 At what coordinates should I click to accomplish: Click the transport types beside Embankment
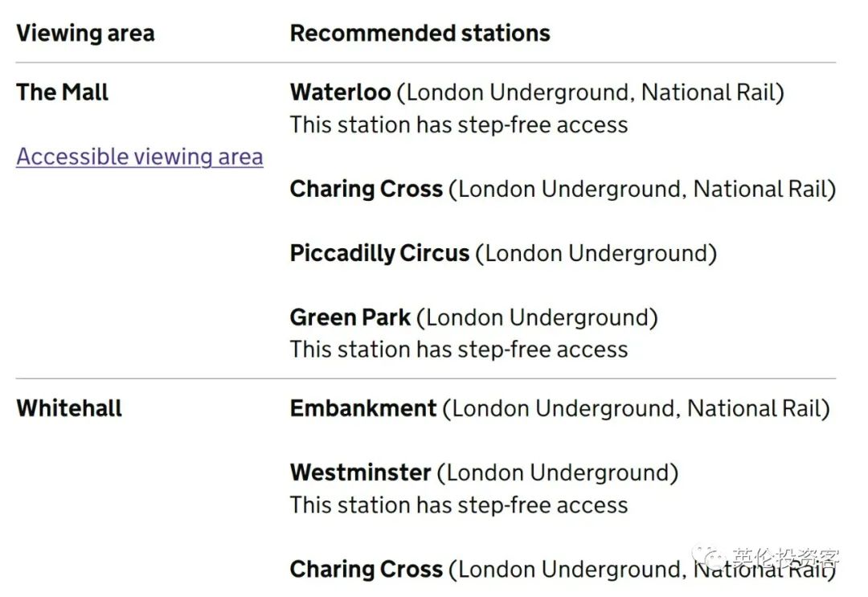click(636, 408)
